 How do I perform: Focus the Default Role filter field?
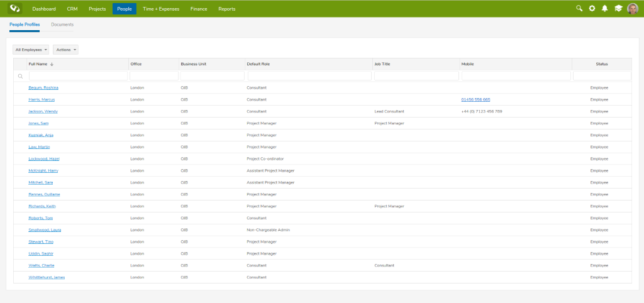pos(309,76)
